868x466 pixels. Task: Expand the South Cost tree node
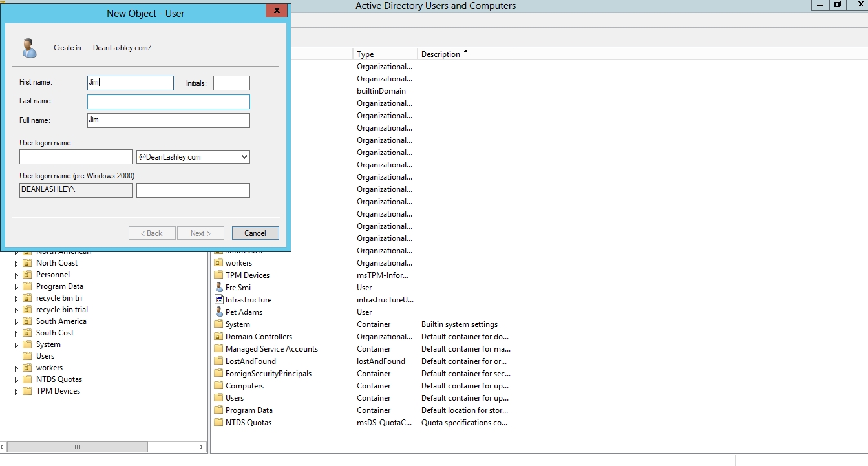tap(17, 333)
